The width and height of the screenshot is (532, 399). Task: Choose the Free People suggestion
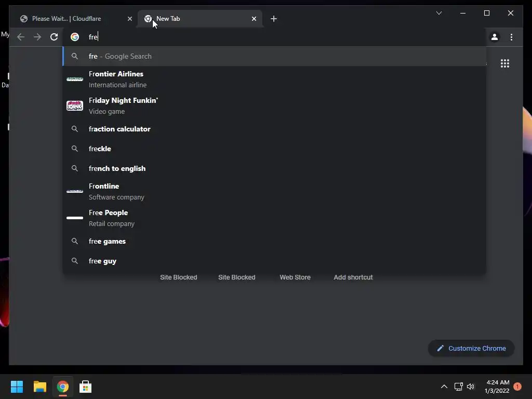click(274, 218)
